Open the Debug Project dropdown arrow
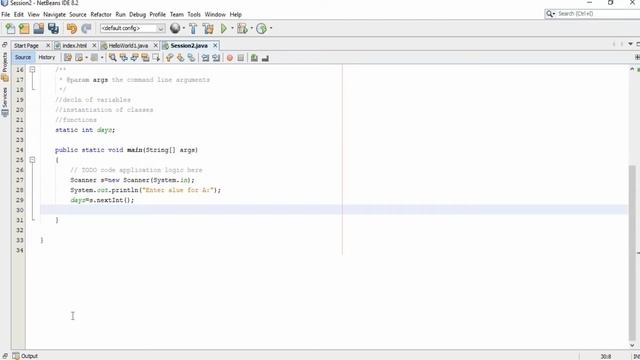Image resolution: width=640 pixels, height=360 pixels. pos(251,28)
